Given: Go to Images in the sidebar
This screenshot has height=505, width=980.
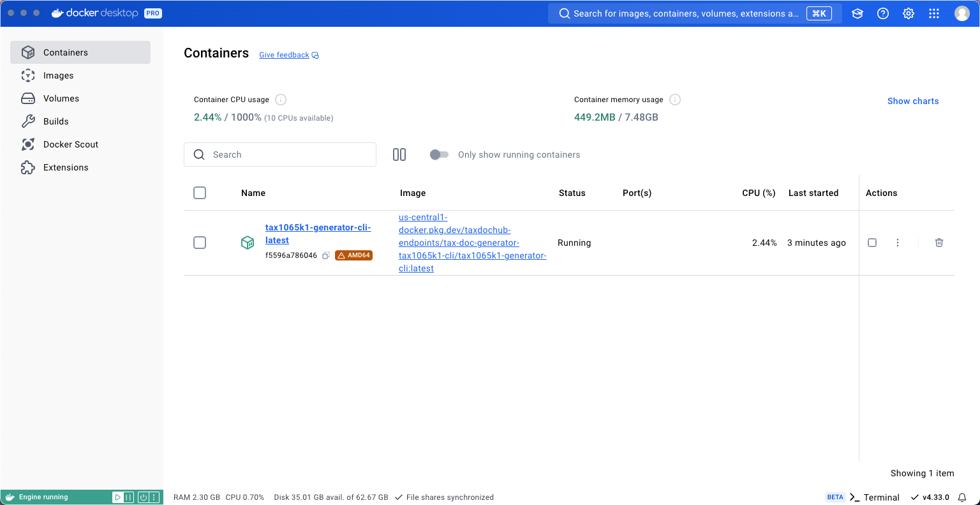Looking at the screenshot, I should (58, 75).
